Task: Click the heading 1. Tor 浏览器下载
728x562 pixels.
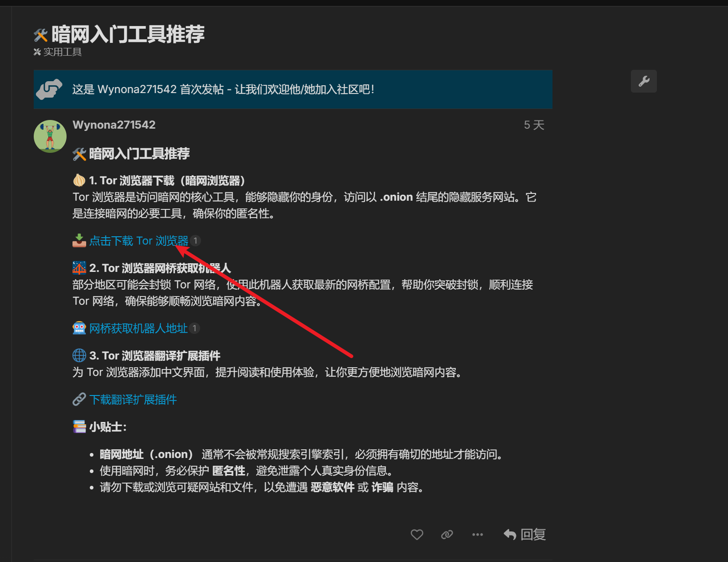Action: [167, 181]
